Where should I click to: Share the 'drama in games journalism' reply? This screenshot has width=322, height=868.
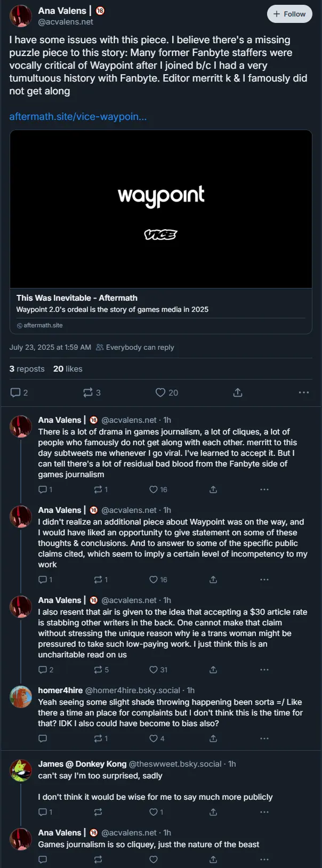click(x=213, y=489)
